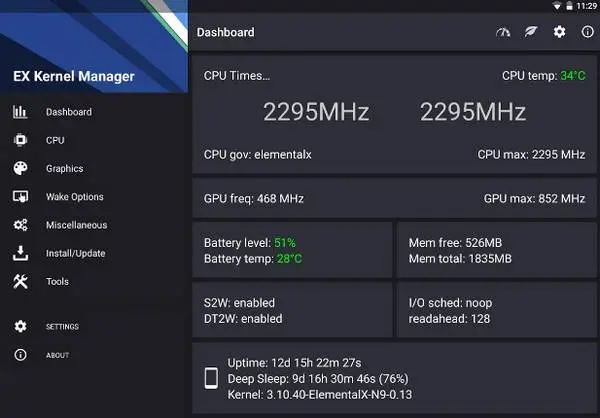This screenshot has width=600, height=418.
Task: Open Dashboard in the navigation drawer
Action: click(94, 112)
